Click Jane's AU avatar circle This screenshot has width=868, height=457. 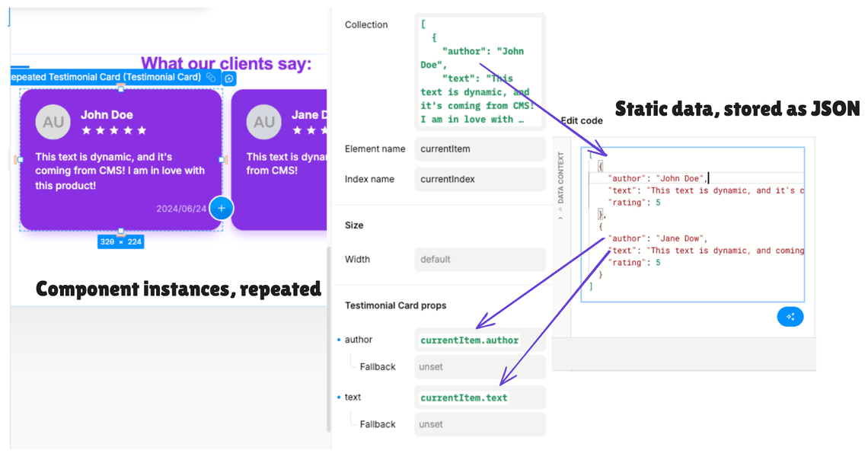click(264, 122)
